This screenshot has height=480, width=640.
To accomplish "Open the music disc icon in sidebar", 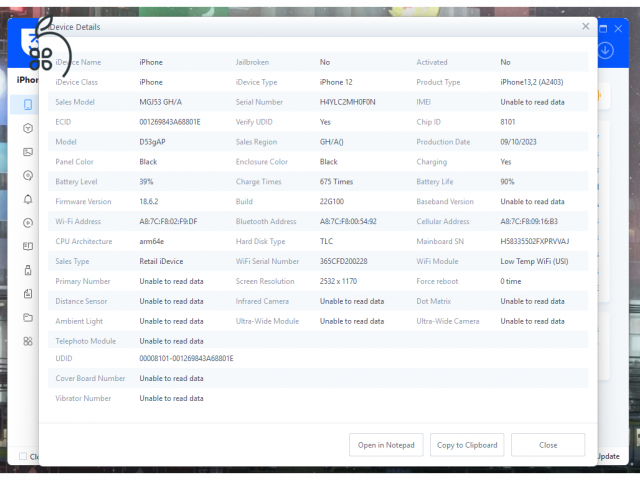I will click(28, 176).
